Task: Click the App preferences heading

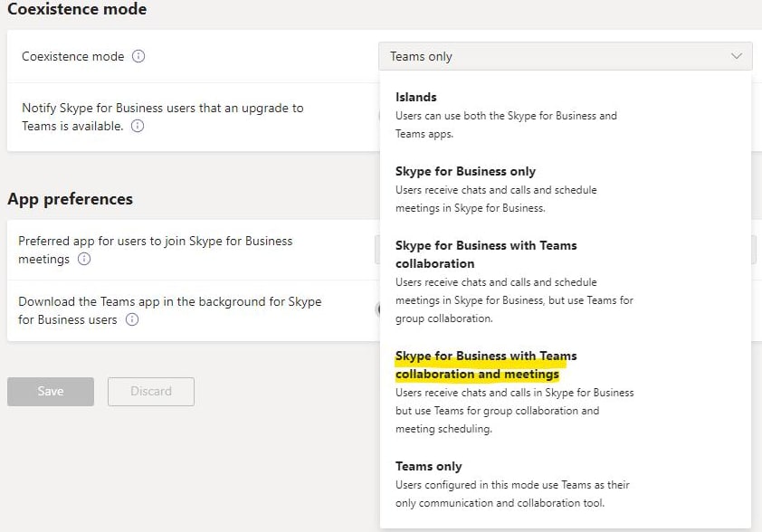Action: pyautogui.click(x=70, y=199)
